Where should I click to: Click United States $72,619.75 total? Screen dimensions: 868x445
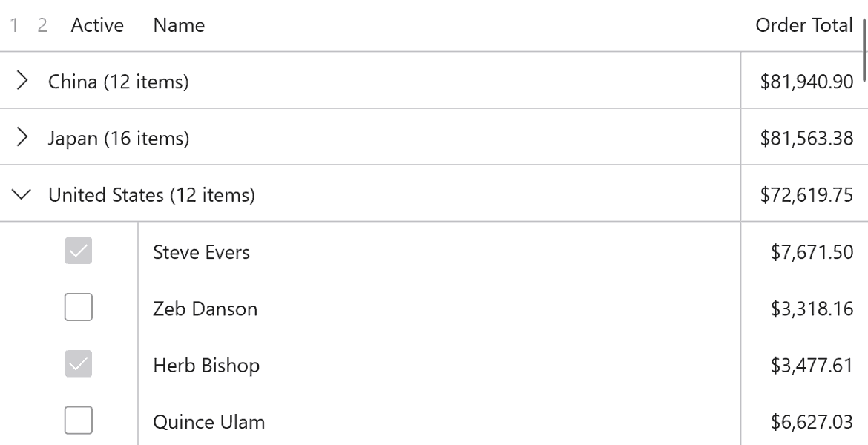(806, 195)
